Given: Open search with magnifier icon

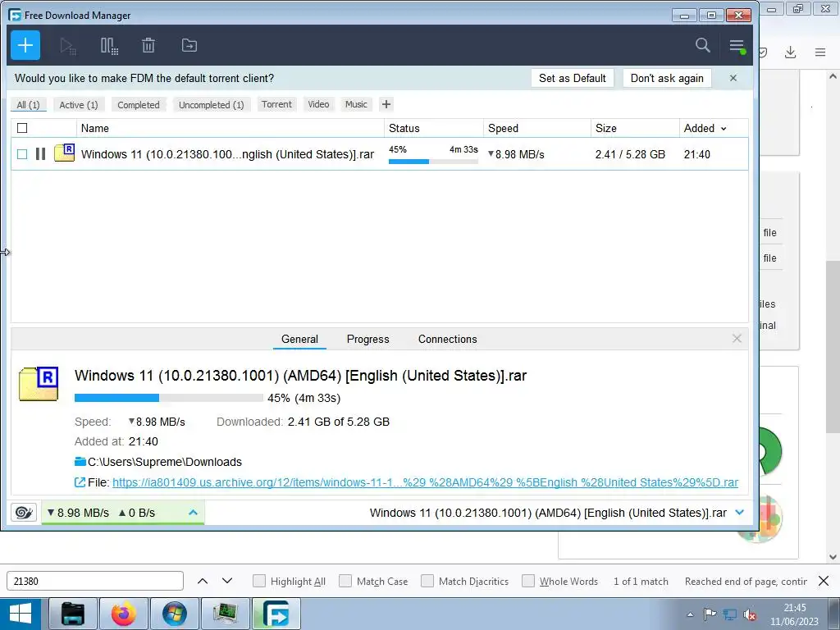Looking at the screenshot, I should coord(703,45).
